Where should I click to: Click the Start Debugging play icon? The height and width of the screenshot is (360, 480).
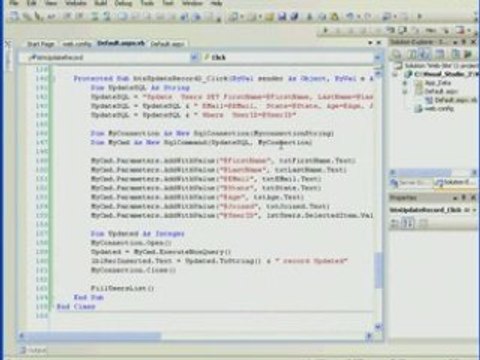(419, 16)
